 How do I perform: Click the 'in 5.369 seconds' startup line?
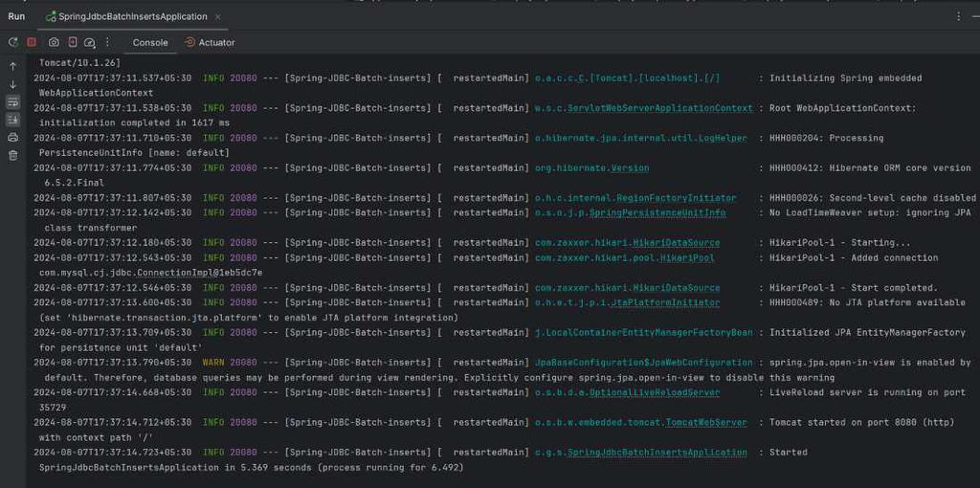click(252, 468)
